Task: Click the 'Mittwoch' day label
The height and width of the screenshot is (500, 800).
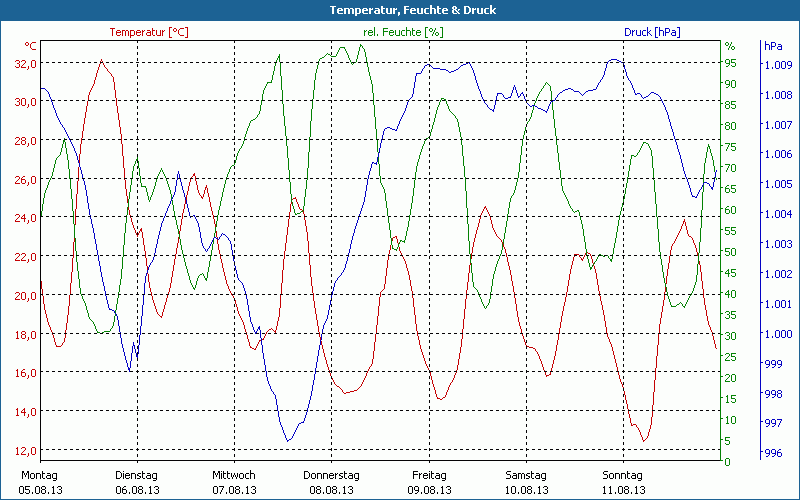Action: pos(234,475)
